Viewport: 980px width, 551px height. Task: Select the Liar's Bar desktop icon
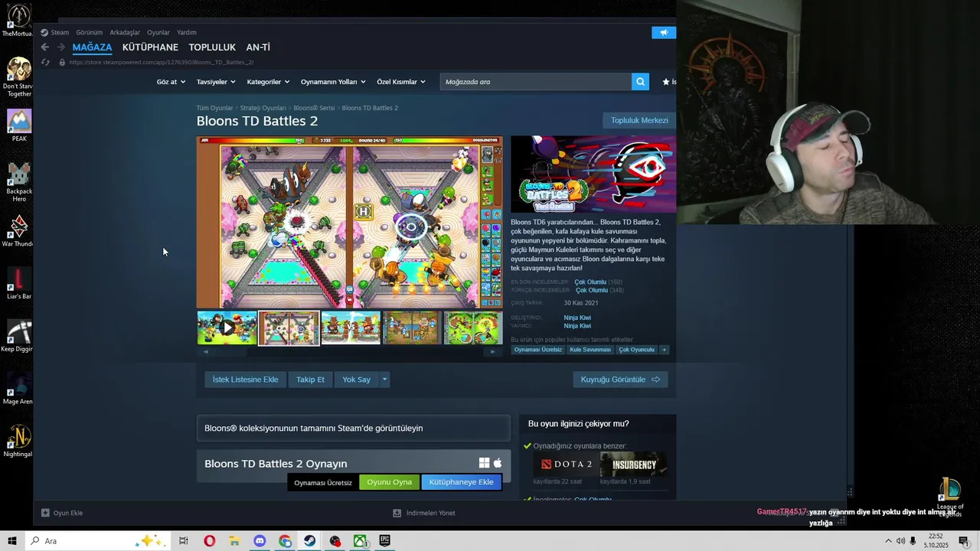(18, 283)
